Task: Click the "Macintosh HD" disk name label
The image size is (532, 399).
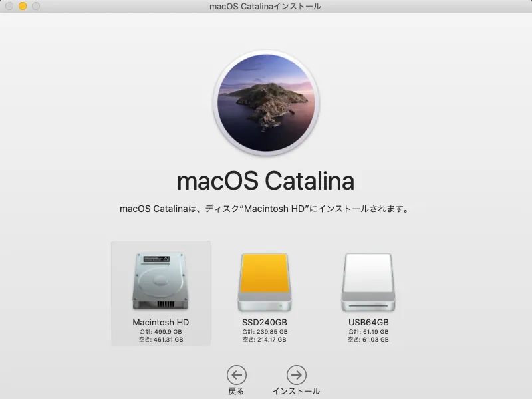Action: [160, 323]
